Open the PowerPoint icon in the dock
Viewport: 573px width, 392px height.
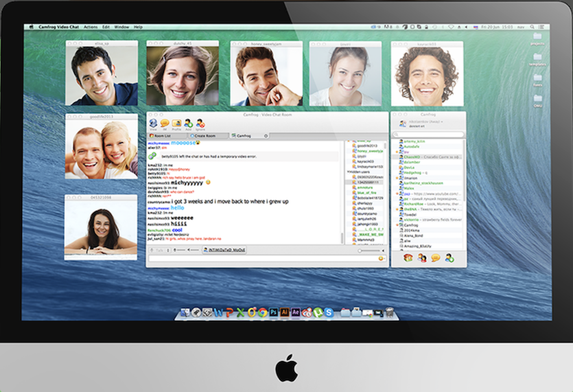click(229, 312)
